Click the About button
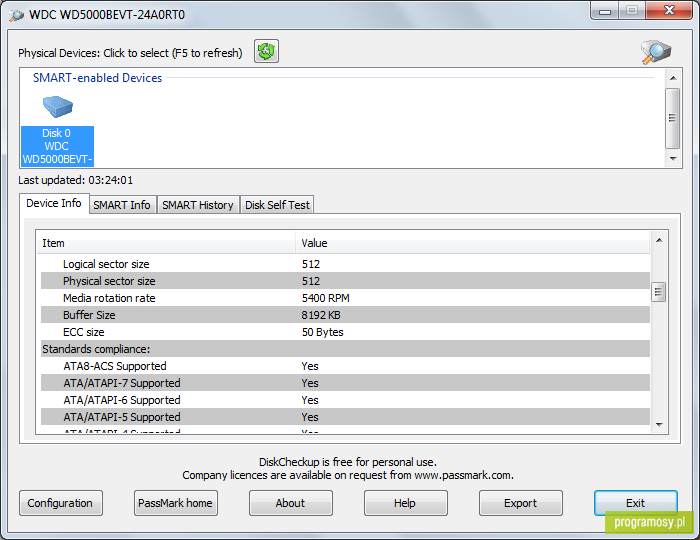700x540 pixels. [x=291, y=503]
